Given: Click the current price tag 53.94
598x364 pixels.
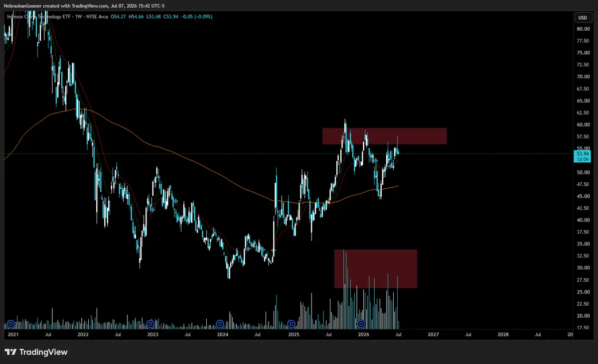Looking at the screenshot, I should point(582,154).
